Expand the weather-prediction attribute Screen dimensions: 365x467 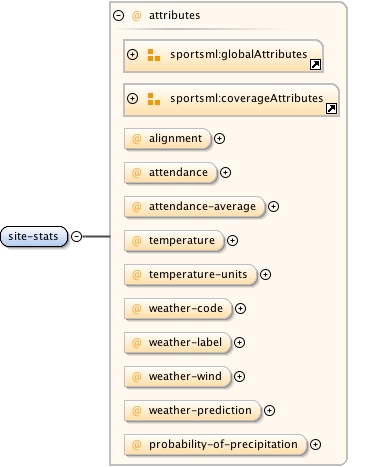pos(269,410)
